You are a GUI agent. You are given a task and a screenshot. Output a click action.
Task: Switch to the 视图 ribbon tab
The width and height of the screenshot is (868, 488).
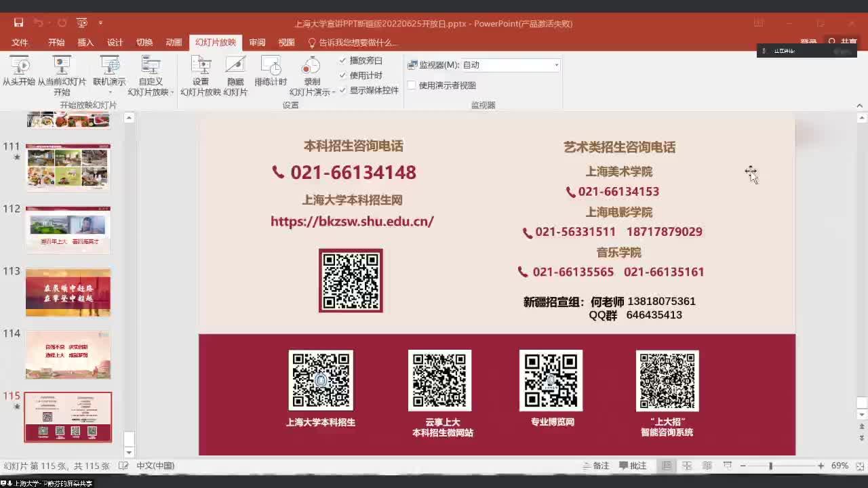(286, 42)
